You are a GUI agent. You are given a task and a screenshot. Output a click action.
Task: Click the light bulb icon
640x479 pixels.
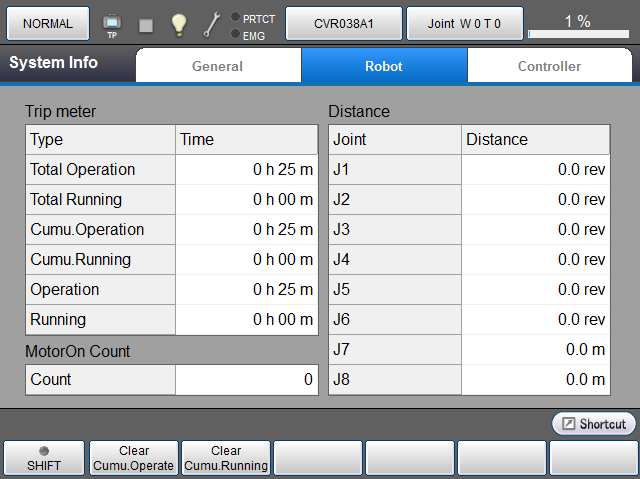pyautogui.click(x=178, y=24)
